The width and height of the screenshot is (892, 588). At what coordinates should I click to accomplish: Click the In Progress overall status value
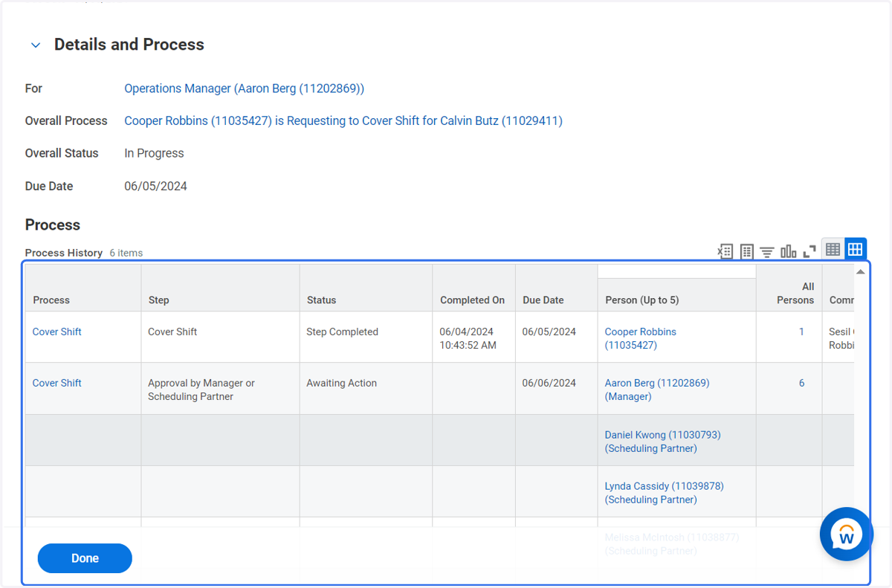[154, 153]
